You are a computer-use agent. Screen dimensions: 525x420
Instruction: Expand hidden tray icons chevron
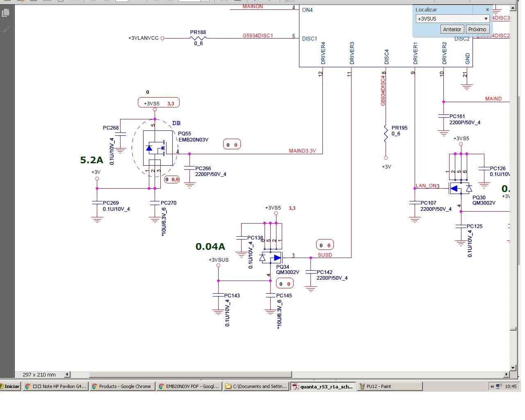click(492, 386)
